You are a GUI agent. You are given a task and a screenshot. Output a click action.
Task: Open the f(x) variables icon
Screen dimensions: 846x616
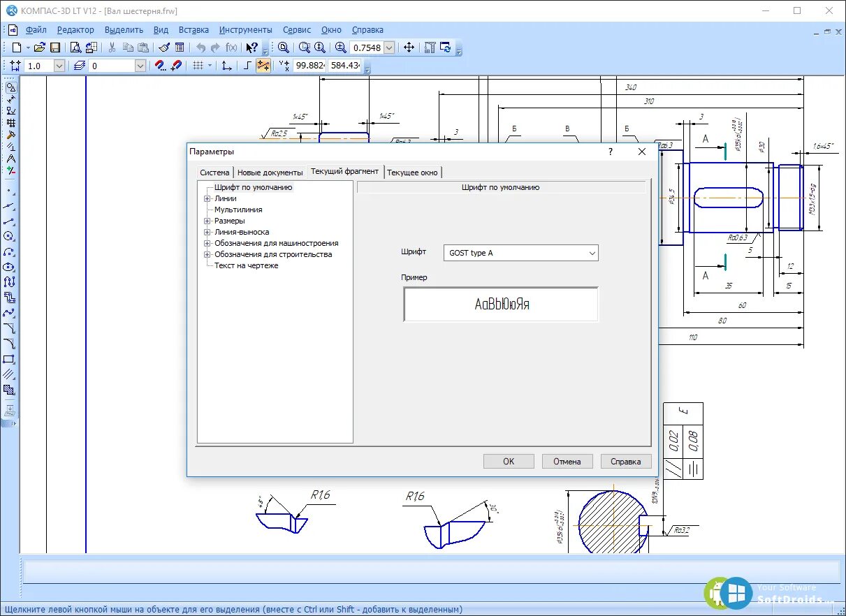pos(231,47)
